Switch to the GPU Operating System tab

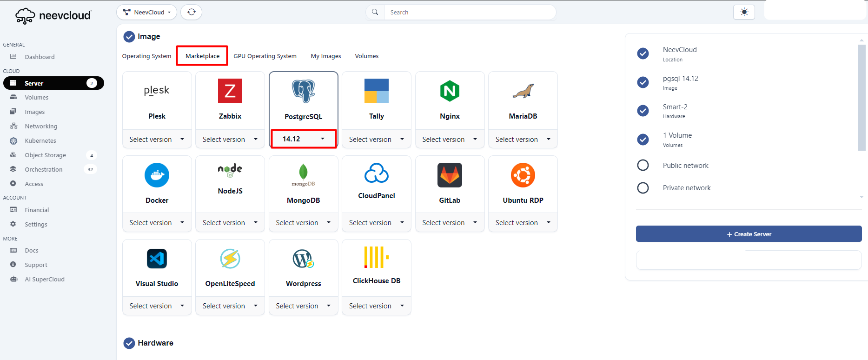(265, 56)
